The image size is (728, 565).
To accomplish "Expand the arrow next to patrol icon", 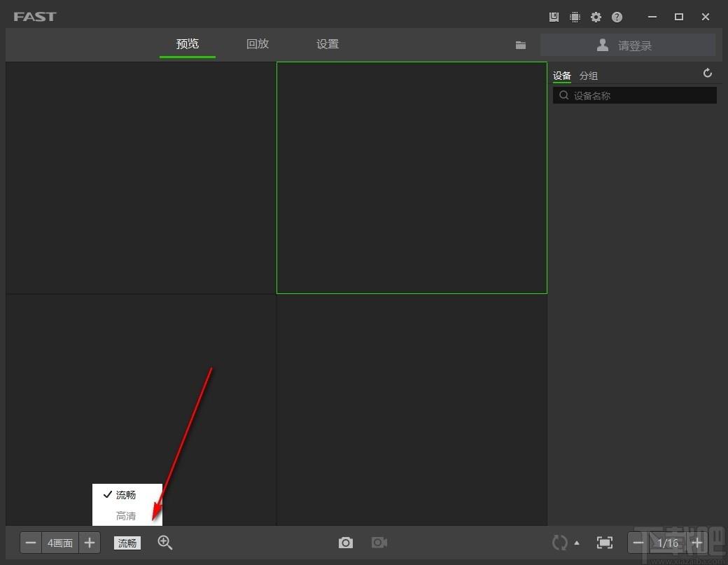I will (x=577, y=543).
